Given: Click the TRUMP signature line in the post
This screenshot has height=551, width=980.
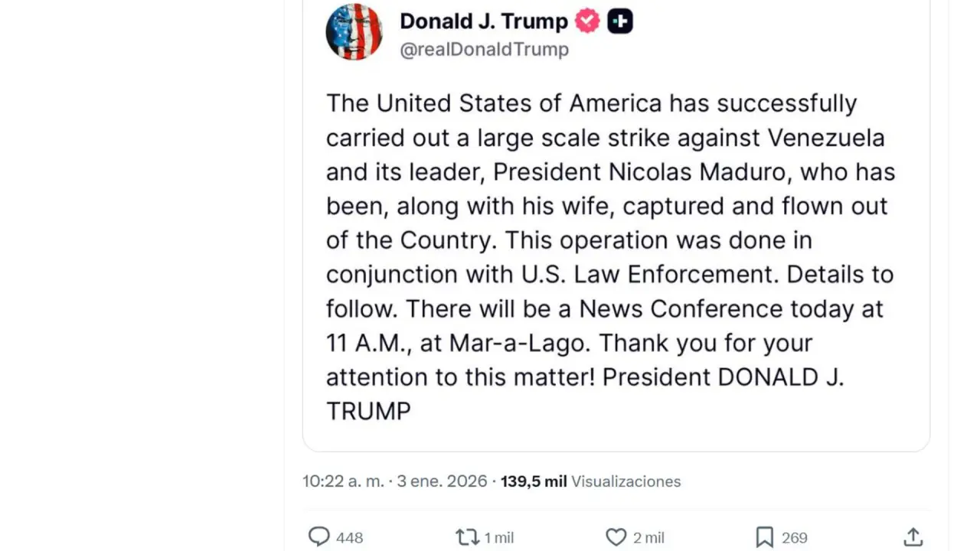Looking at the screenshot, I should click(368, 411).
